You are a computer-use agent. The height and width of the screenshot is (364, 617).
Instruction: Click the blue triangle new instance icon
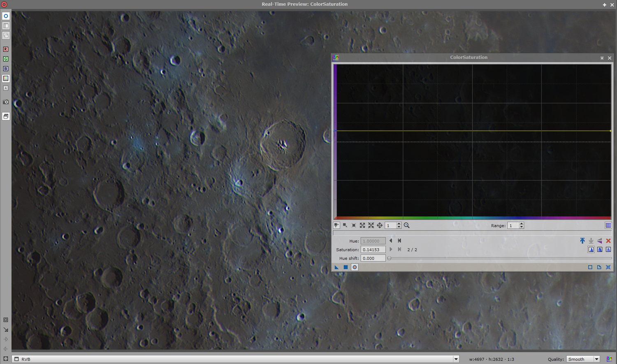point(336,267)
